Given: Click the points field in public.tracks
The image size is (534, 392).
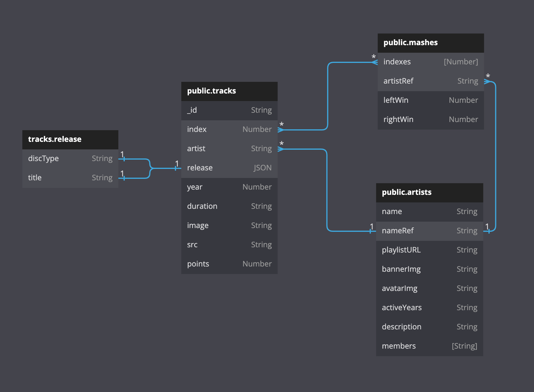Looking at the screenshot, I should [x=229, y=264].
